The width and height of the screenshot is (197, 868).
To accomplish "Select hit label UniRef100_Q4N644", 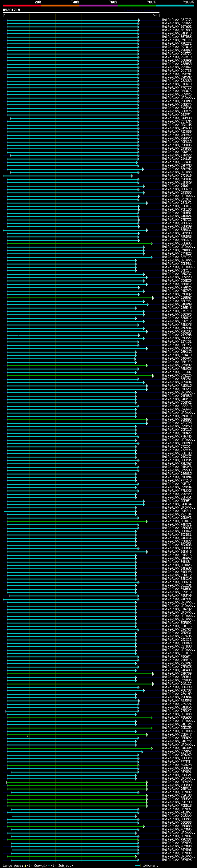I will tap(177, 186).
